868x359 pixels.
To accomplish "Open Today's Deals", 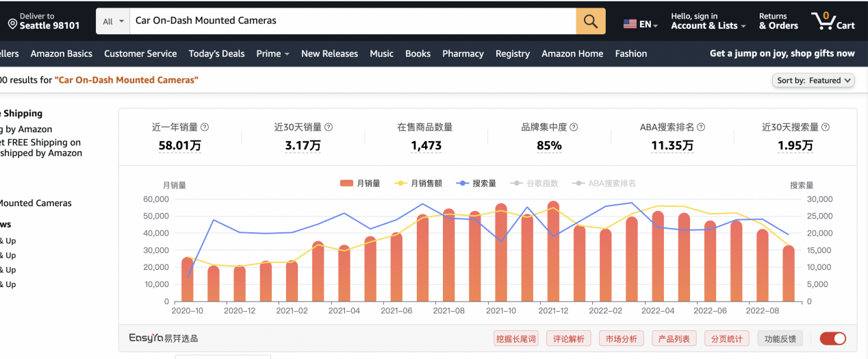I will tap(216, 53).
